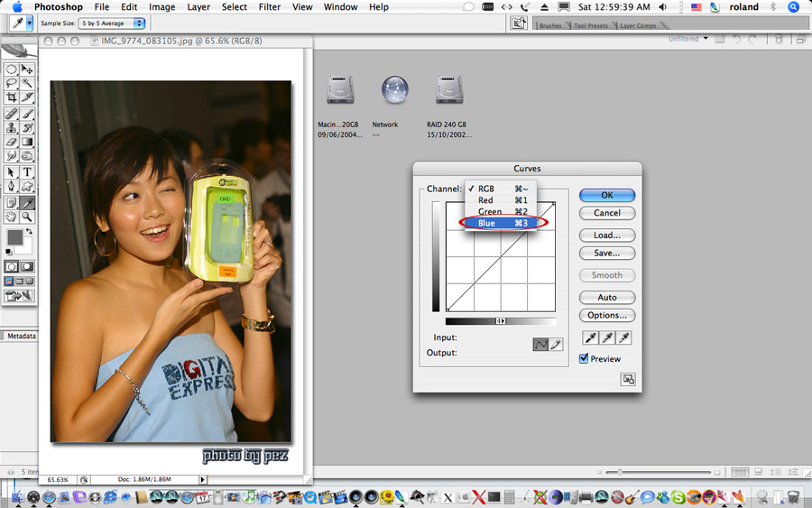Select the Move tool

pyautogui.click(x=27, y=69)
